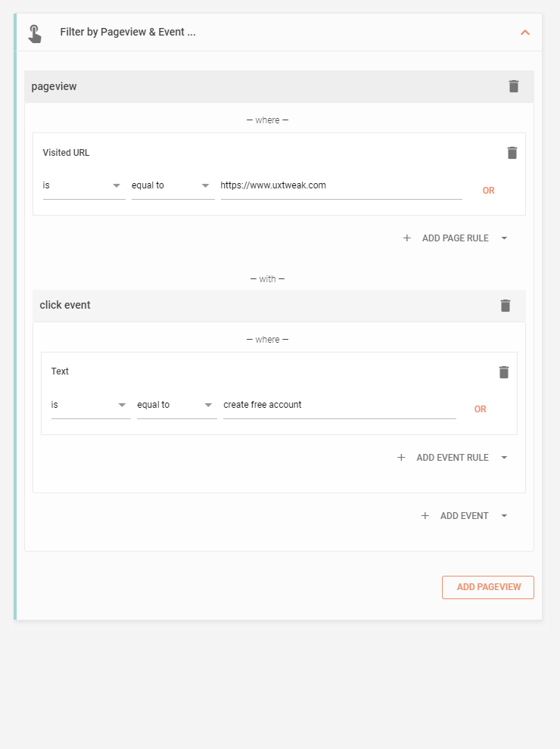
Task: Open the 'equal to' dropdown in the Text rule
Action: tap(177, 405)
